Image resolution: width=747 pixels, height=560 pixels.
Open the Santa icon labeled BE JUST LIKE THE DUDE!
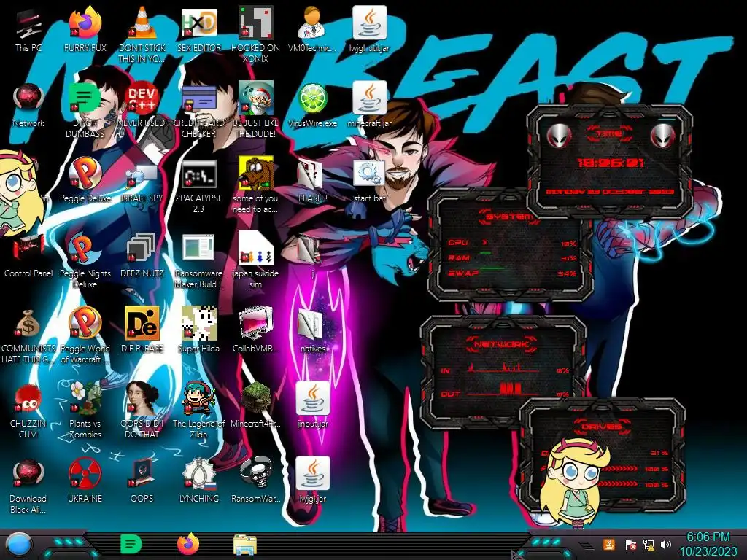pos(256,111)
